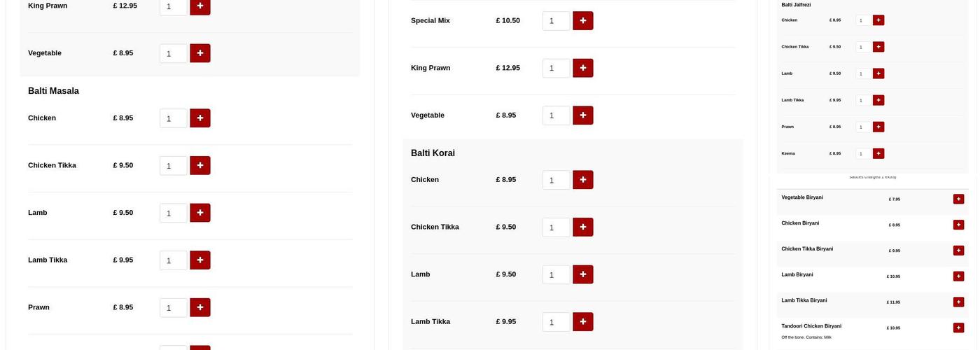Select quantity input for Balti Korai Lamb Tikka
980x350 pixels.
(556, 322)
